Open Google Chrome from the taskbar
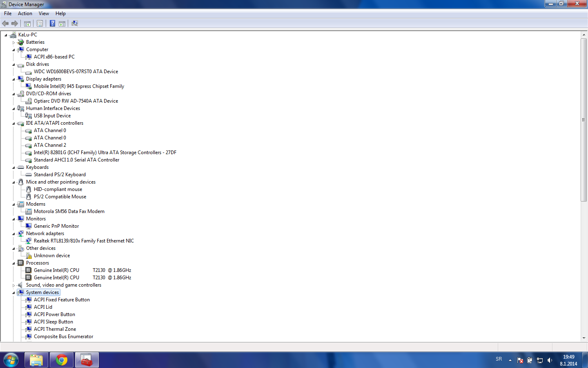Viewport: 588px width, 368px height. (x=62, y=360)
